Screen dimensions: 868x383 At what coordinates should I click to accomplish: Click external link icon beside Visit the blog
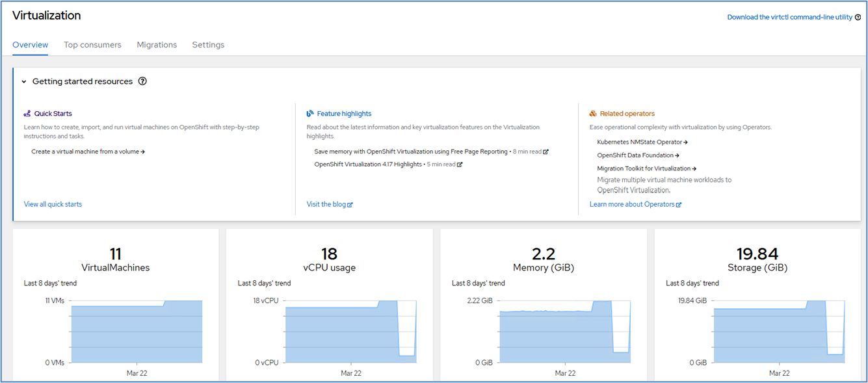[350, 205]
